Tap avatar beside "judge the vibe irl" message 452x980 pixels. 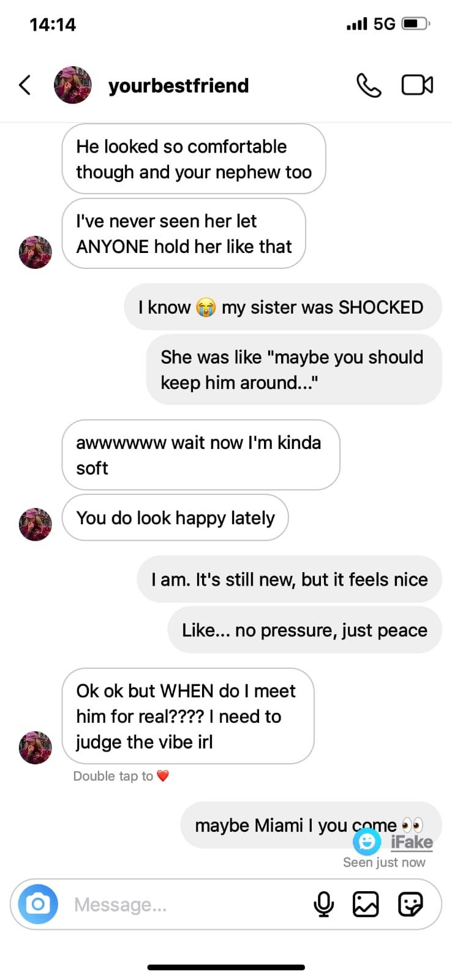point(36,747)
